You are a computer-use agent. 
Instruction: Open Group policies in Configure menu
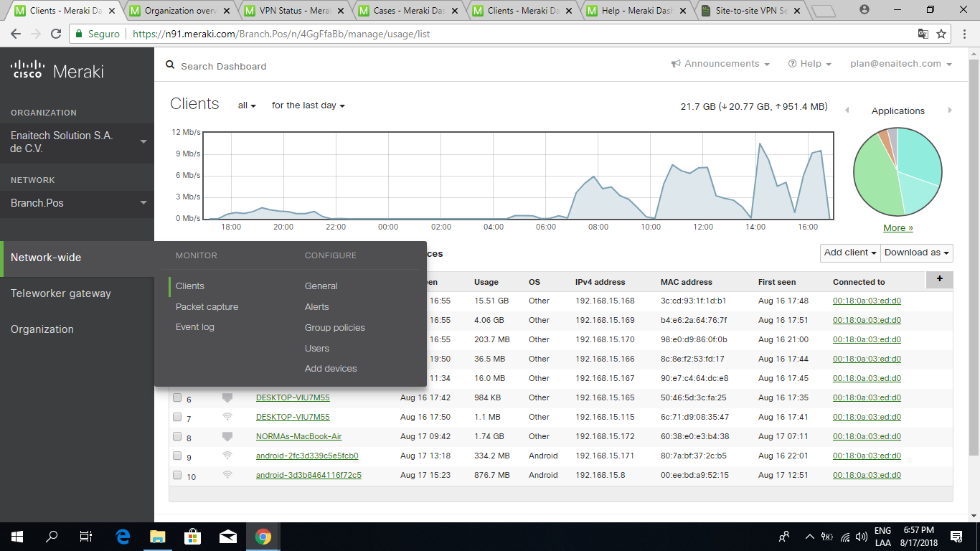335,327
